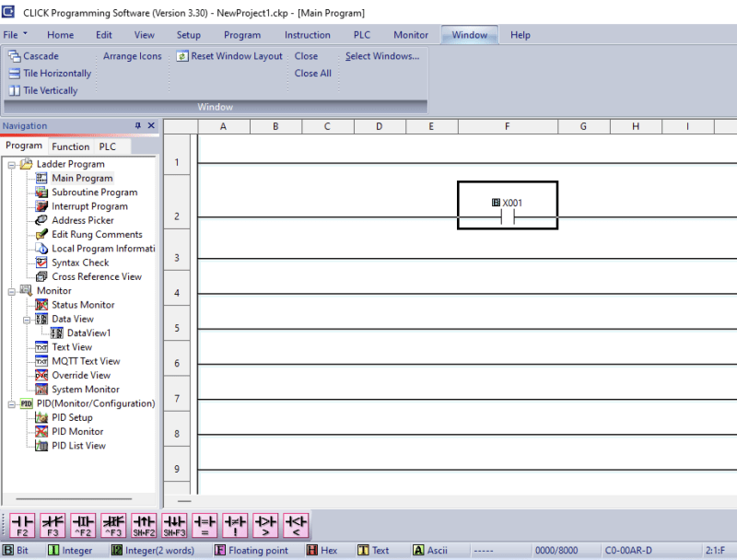
Task: Open DataView1 in the tree
Action: pyautogui.click(x=88, y=333)
